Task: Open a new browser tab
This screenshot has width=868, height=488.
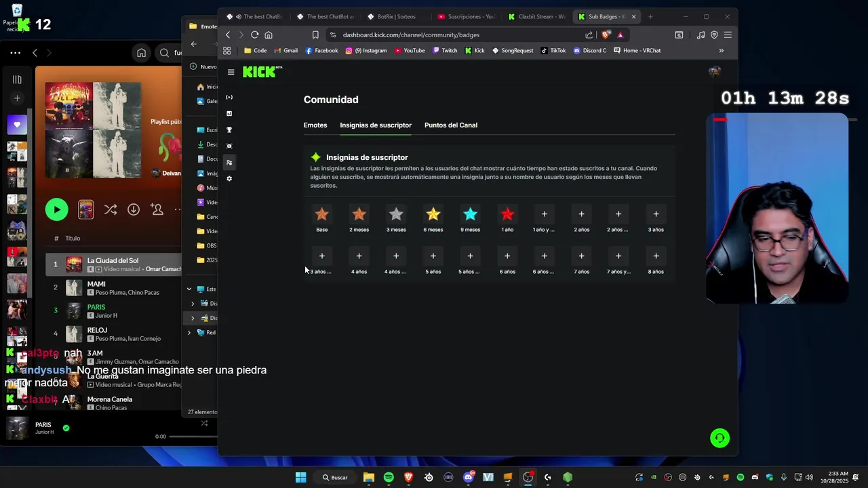Action: point(650,16)
